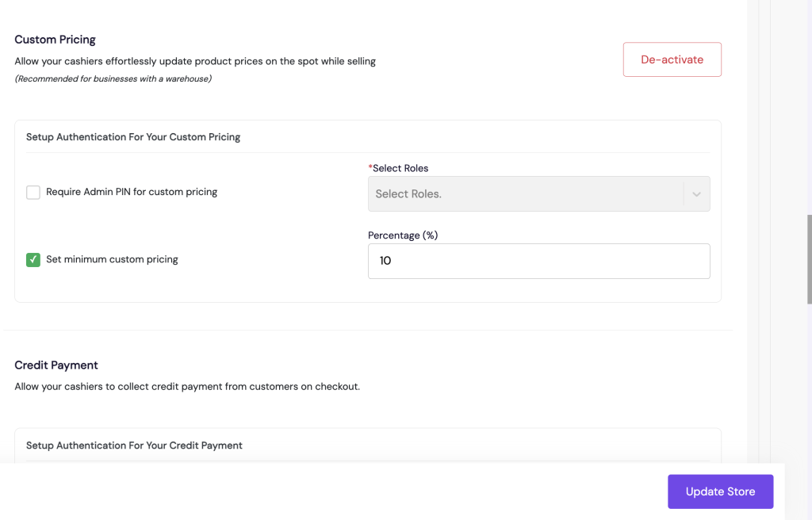The width and height of the screenshot is (812, 520).
Task: Click the Select Roles placeholder text
Action: 408,193
